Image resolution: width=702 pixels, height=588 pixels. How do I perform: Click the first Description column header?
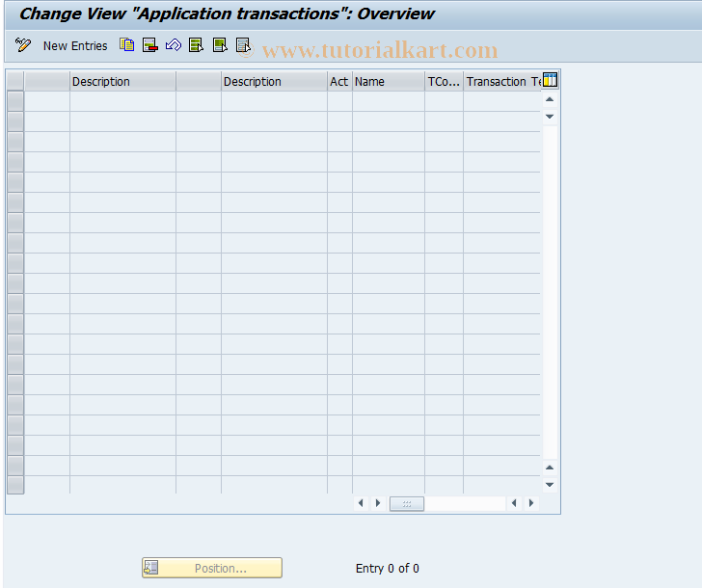(x=122, y=81)
